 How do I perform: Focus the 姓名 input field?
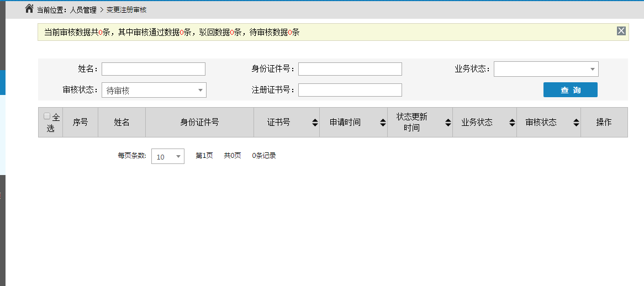(153, 69)
